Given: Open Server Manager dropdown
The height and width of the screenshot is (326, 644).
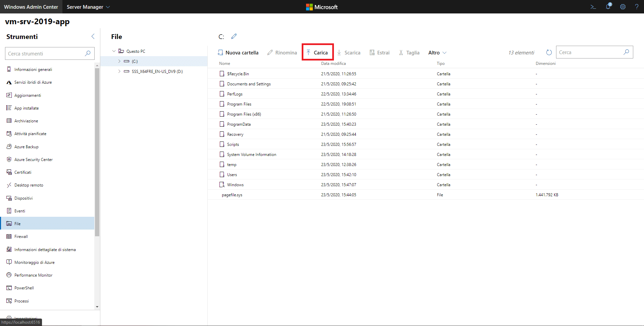Looking at the screenshot, I should (x=88, y=7).
